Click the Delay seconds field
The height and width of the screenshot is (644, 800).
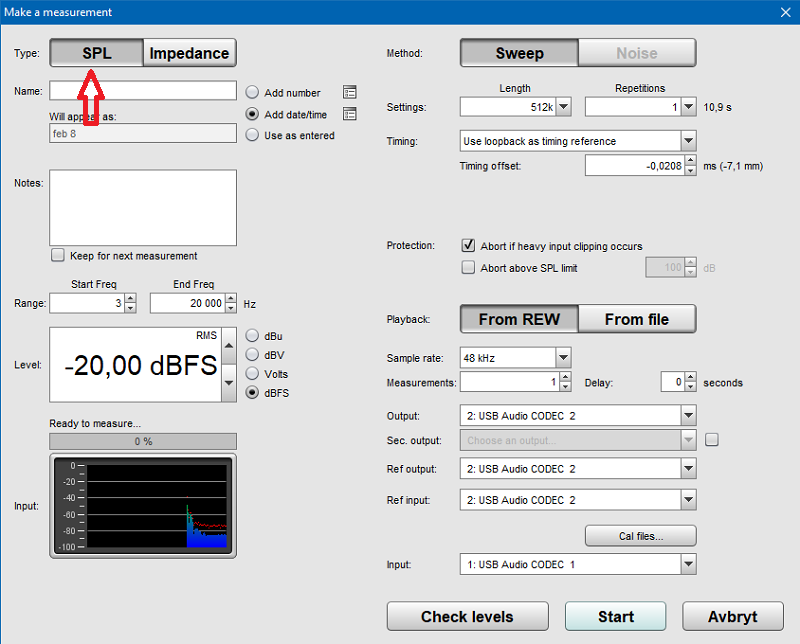(x=673, y=382)
